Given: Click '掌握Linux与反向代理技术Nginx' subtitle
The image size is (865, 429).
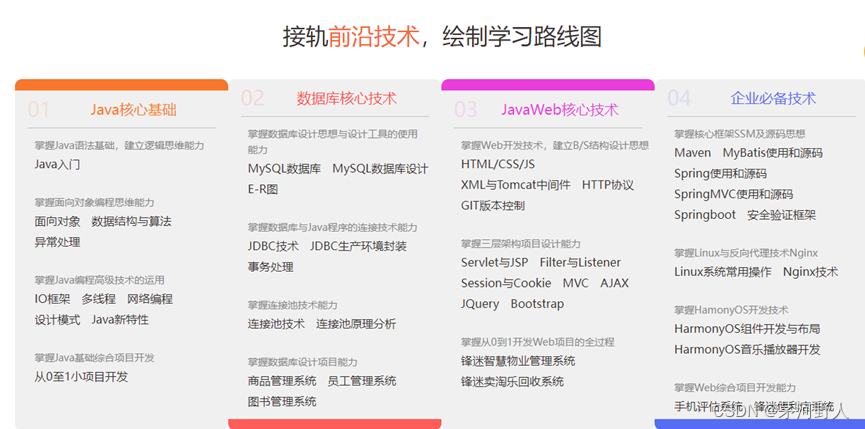Looking at the screenshot, I should click(x=746, y=253).
